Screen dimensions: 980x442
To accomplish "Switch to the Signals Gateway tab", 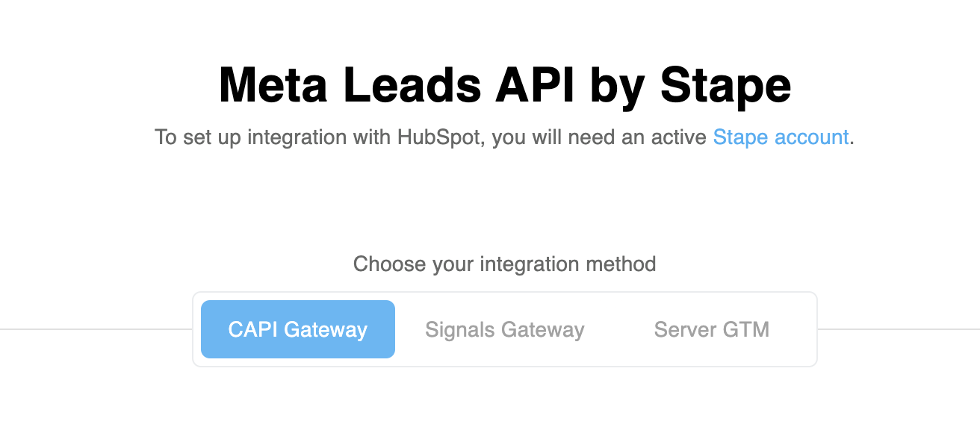I will pyautogui.click(x=505, y=329).
